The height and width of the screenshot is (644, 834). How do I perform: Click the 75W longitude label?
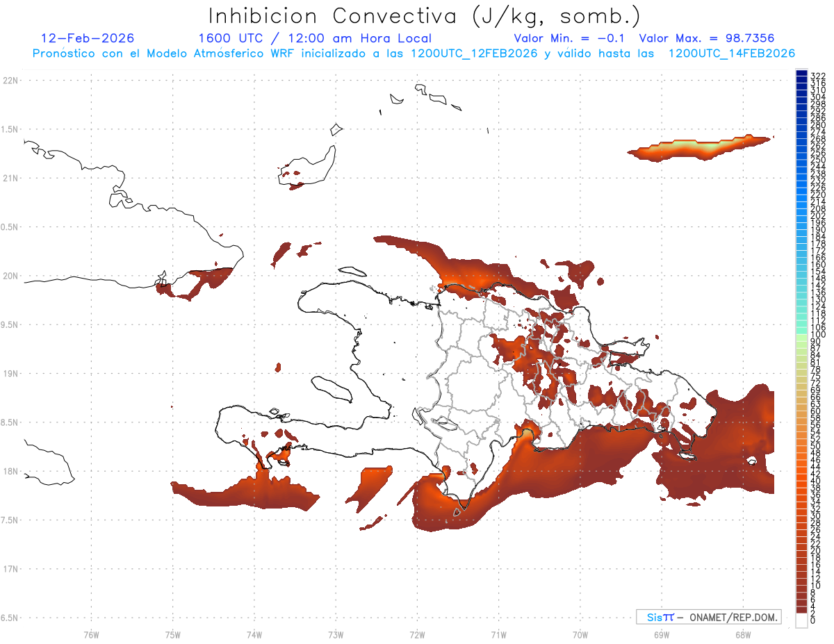coord(172,634)
